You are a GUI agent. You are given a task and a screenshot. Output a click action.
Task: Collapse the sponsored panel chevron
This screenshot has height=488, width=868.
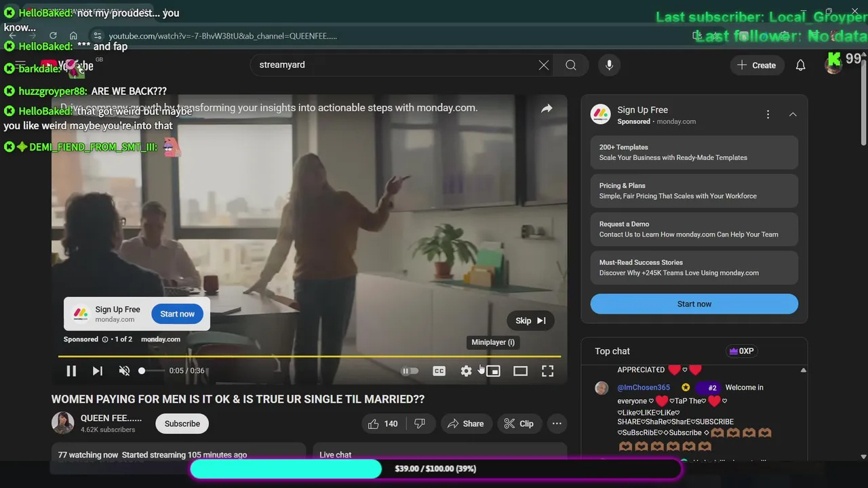coord(793,115)
